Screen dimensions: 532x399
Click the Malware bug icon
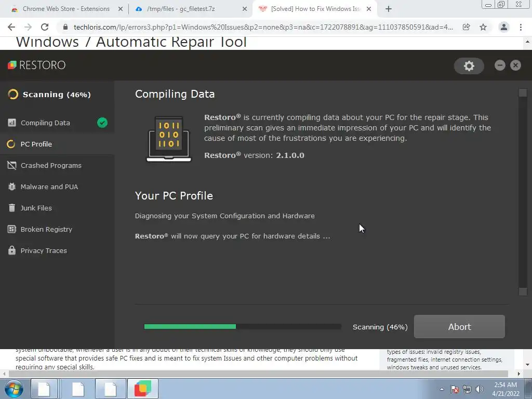(12, 187)
